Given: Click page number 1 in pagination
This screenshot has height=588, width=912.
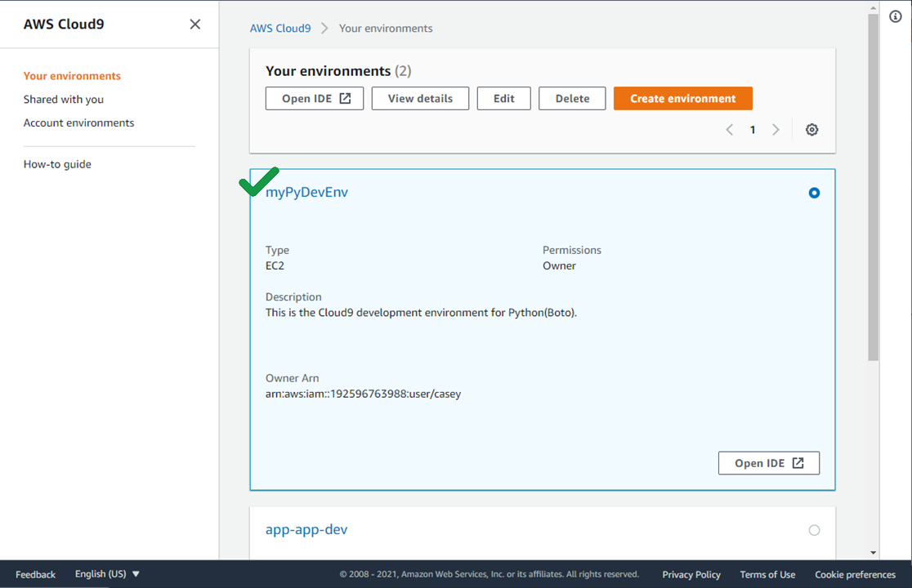Looking at the screenshot, I should point(753,130).
